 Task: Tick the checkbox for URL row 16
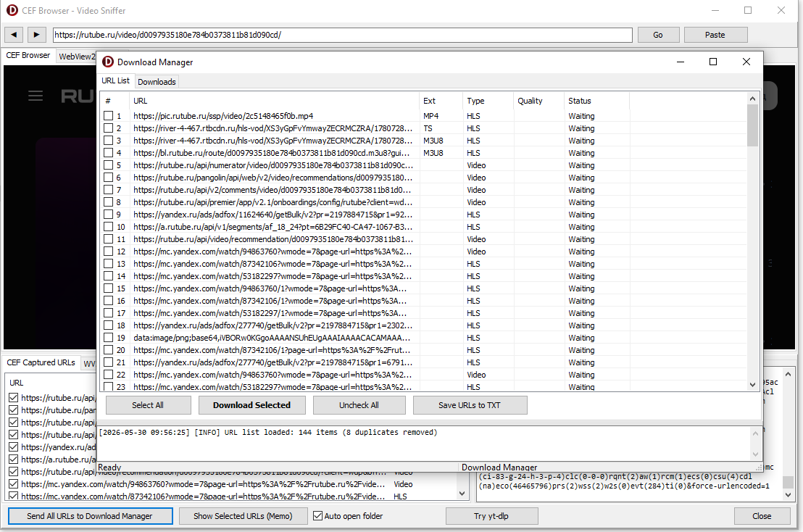[109, 301]
